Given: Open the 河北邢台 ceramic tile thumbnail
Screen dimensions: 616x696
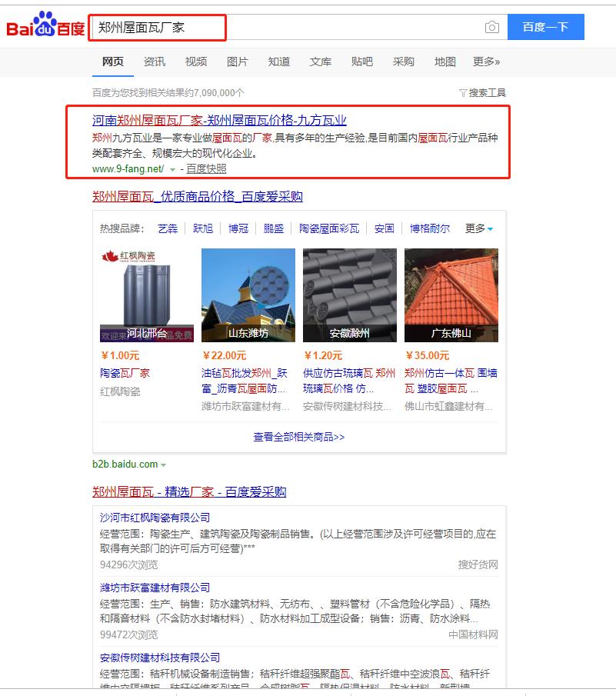Looking at the screenshot, I should [147, 295].
